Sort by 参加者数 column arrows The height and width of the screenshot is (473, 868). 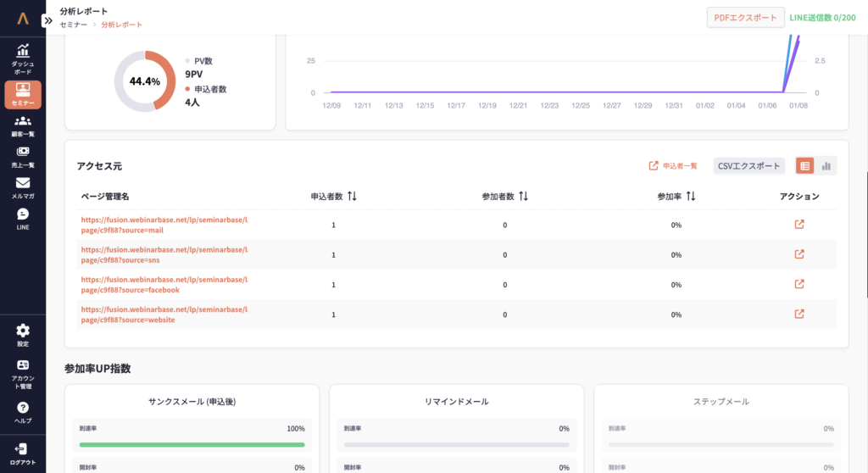523,196
